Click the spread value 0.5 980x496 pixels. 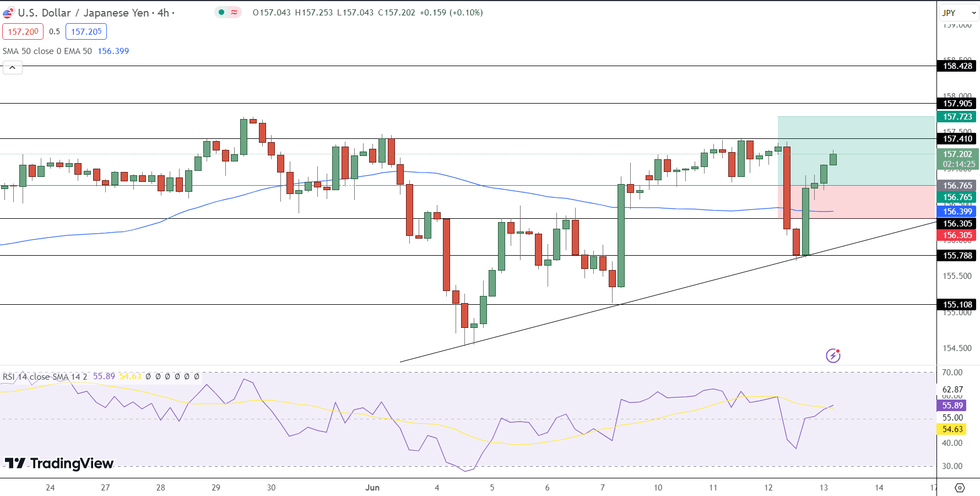click(55, 31)
